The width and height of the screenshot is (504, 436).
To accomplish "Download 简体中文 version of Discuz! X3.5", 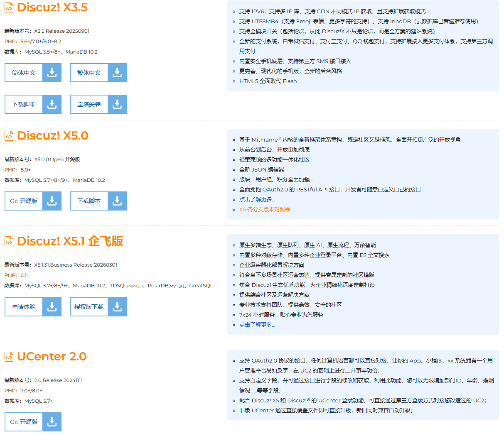I will 24,73.
